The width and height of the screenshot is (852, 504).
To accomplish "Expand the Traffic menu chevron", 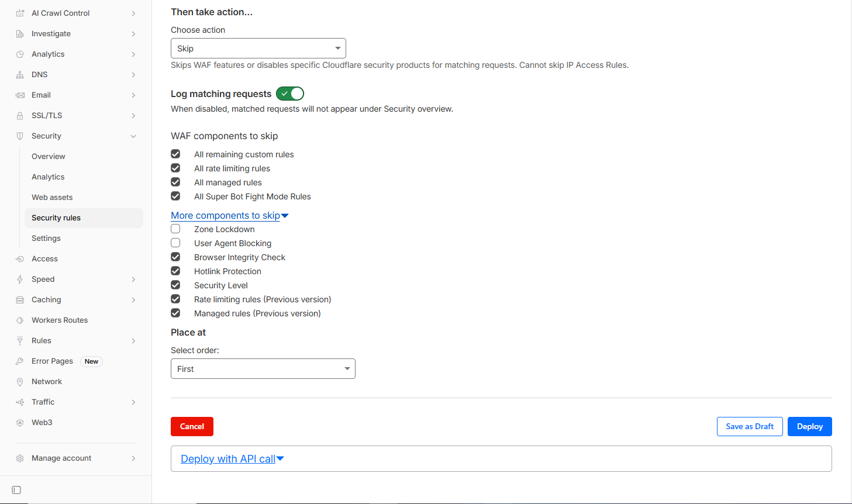I will click(133, 402).
